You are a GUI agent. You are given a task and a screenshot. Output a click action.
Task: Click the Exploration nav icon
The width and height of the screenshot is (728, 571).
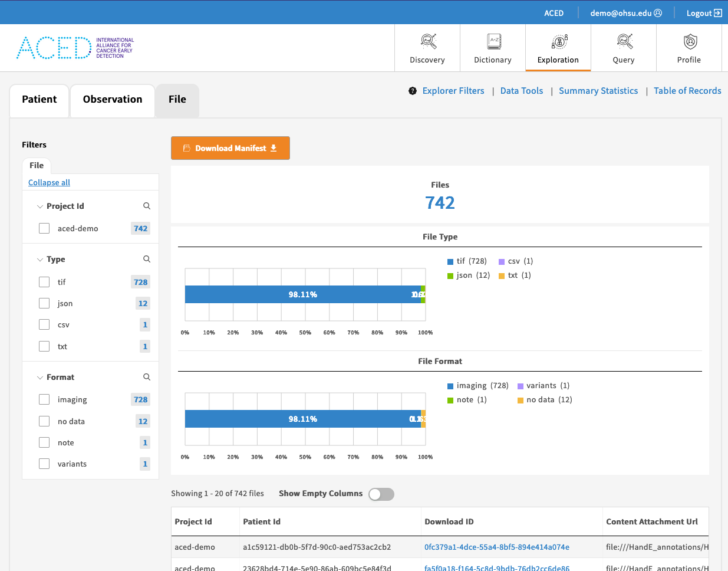coord(559,41)
